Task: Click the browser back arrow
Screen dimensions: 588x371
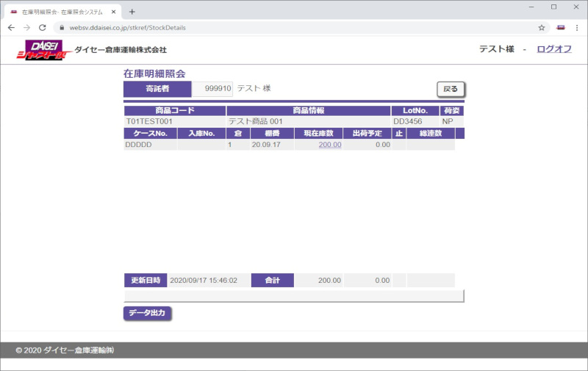Action: 11,27
